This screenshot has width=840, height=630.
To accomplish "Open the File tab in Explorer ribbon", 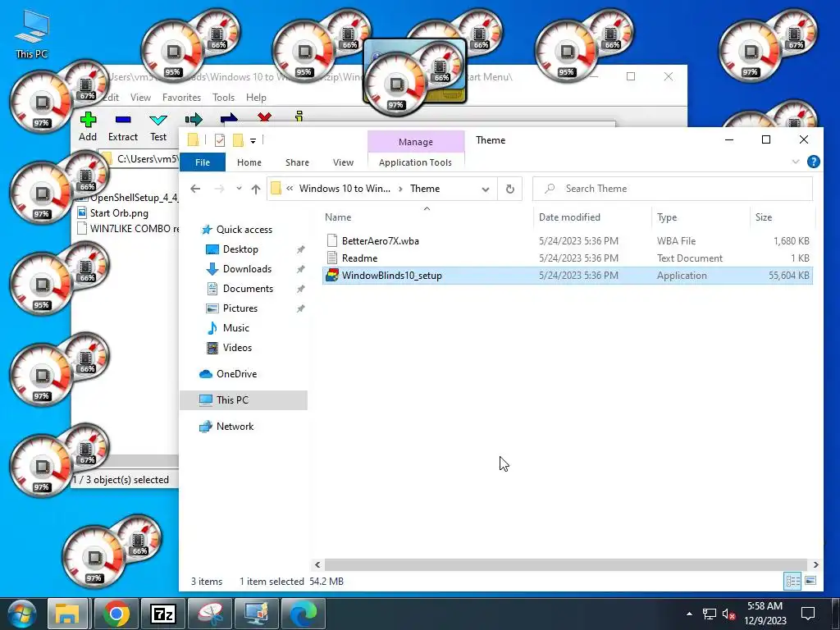I will coord(203,162).
